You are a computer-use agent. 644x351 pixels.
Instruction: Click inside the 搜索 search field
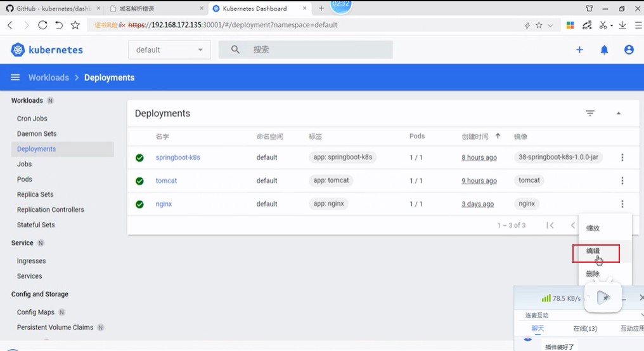tap(305, 50)
